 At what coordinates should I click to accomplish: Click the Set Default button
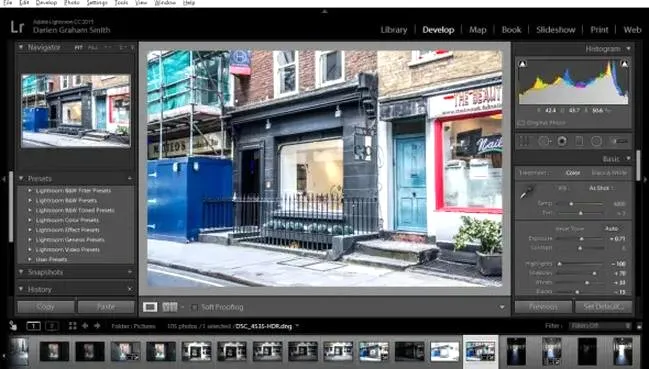(x=603, y=307)
